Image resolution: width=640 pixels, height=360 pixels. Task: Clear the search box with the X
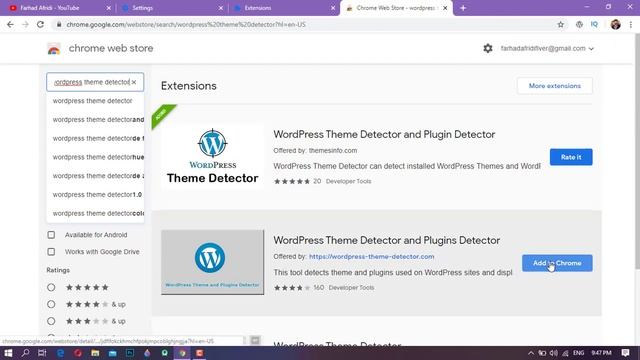tap(134, 82)
